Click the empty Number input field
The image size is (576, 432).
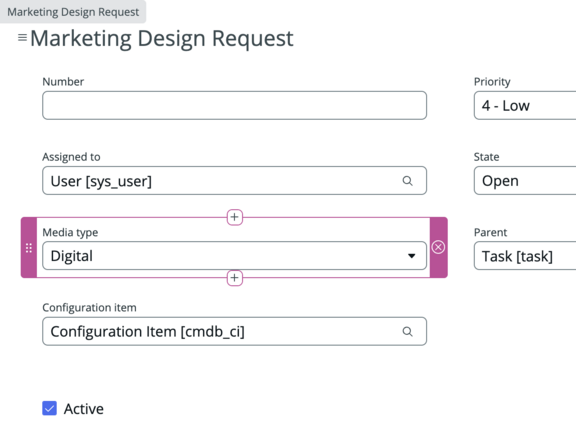234,105
